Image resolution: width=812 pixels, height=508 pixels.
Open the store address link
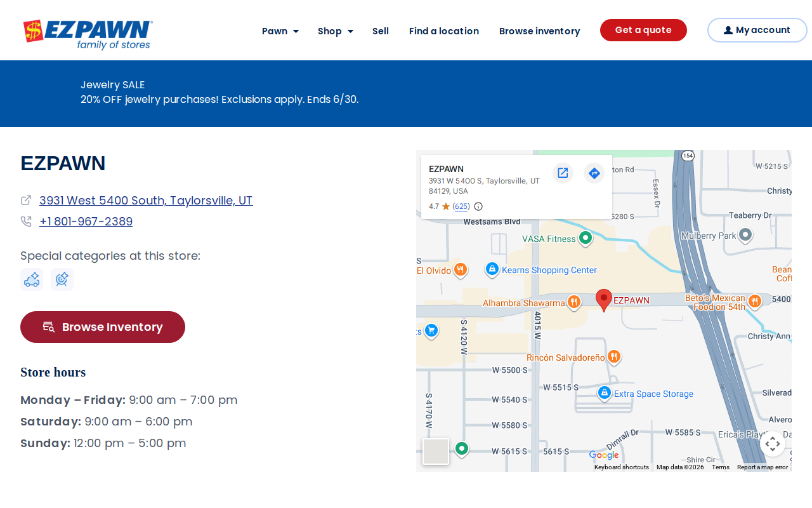tap(146, 201)
